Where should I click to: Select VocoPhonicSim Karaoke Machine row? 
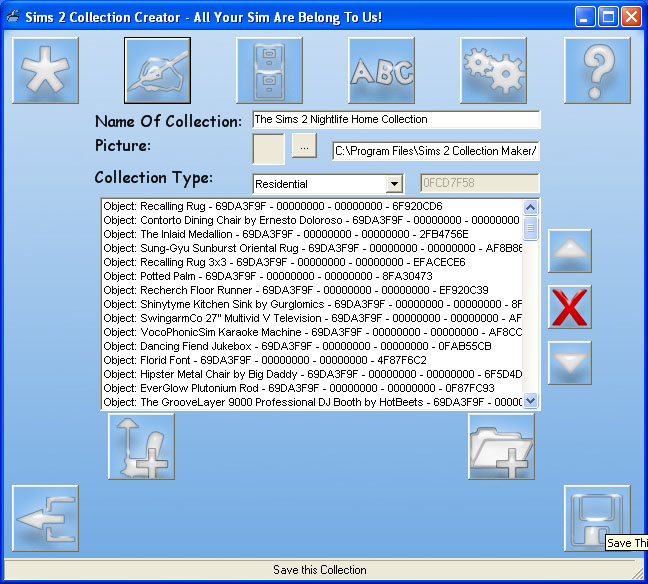(312, 332)
